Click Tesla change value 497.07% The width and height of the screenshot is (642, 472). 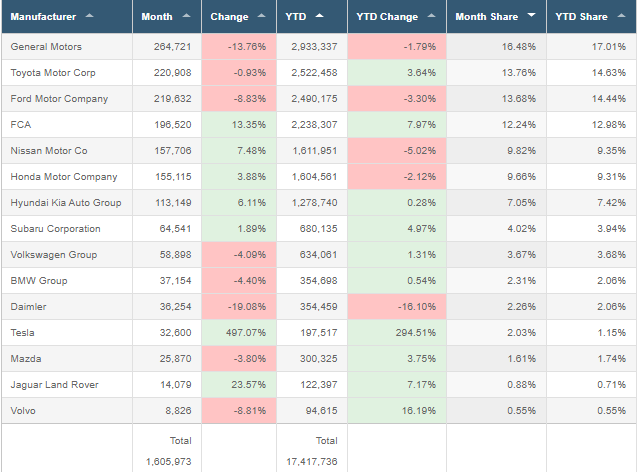tap(246, 333)
